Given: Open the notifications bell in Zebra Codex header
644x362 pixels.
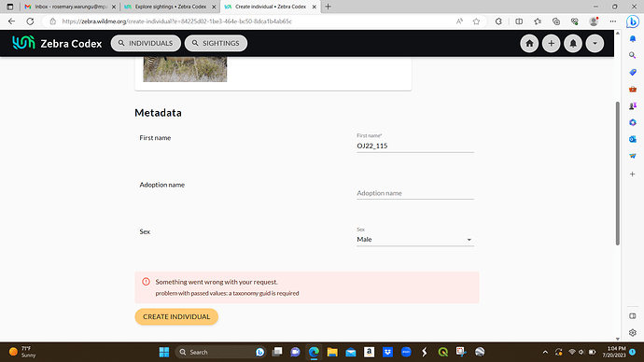Looking at the screenshot, I should point(573,43).
